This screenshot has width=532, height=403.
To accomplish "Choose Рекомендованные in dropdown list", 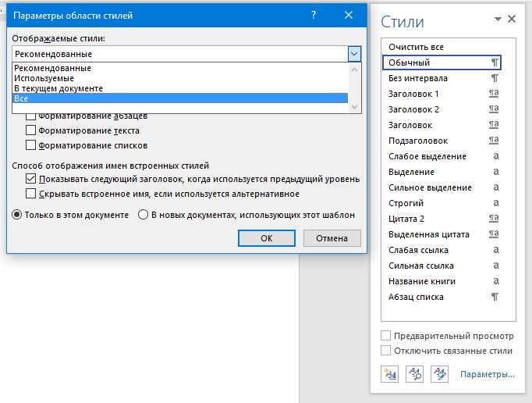I will [180, 68].
